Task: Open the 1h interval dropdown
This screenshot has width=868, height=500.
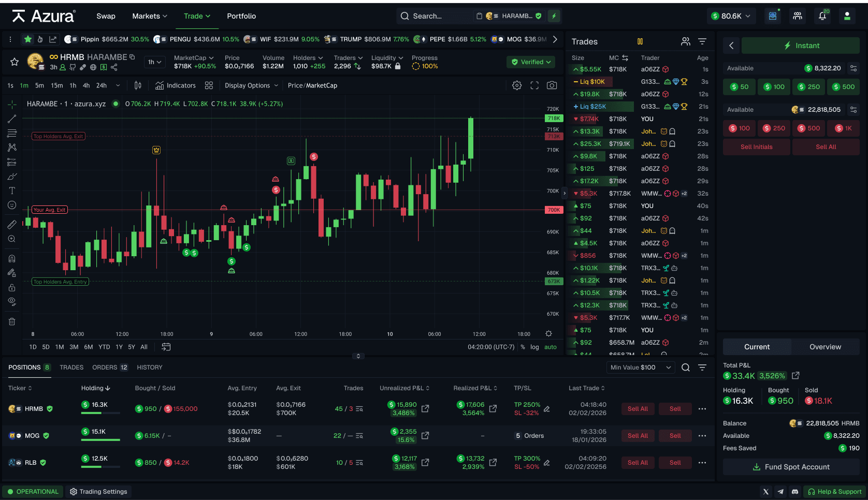Action: click(x=154, y=62)
